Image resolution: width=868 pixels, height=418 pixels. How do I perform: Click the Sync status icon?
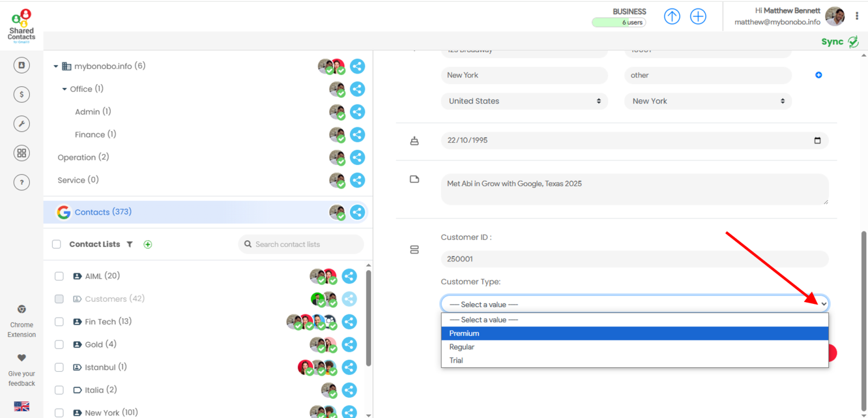coord(853,42)
